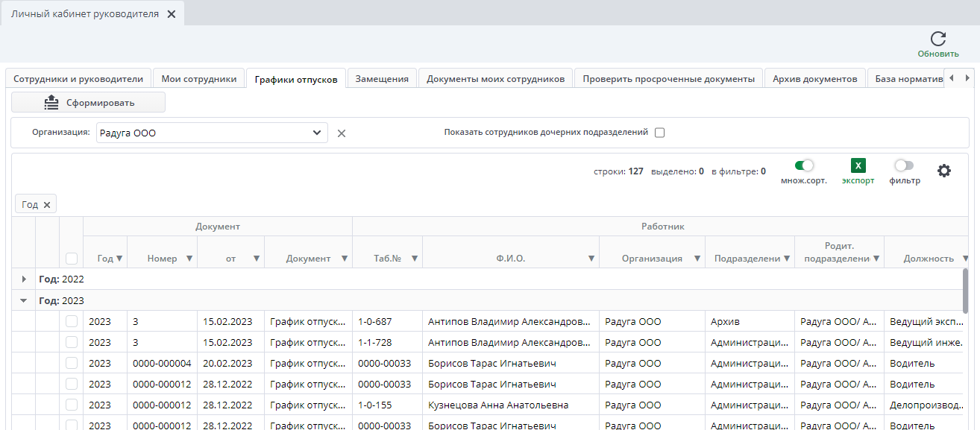Viewport: 980px width, 430px height.
Task: Select the Графики отпусков tab
Action: [x=296, y=79]
